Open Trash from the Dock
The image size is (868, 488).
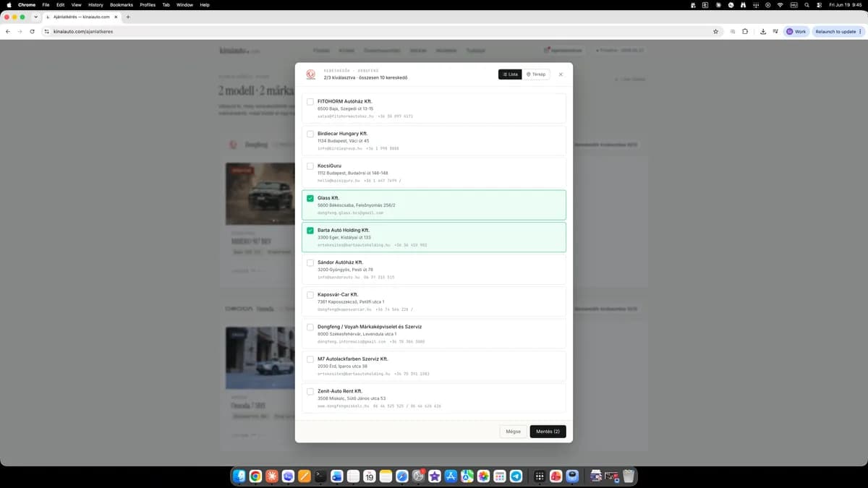click(629, 476)
